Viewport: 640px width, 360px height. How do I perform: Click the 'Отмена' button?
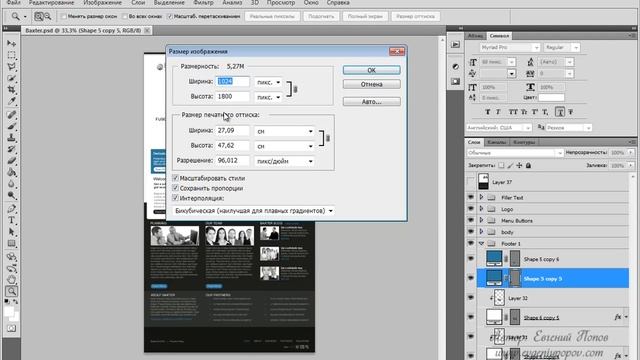click(371, 84)
